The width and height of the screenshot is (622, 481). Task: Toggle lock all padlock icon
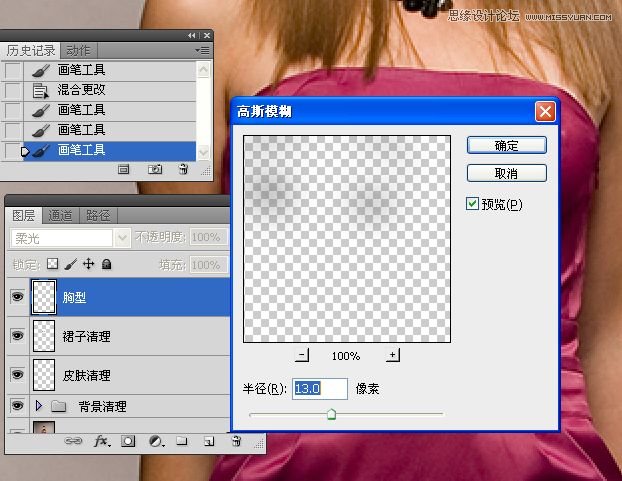pyautogui.click(x=106, y=264)
